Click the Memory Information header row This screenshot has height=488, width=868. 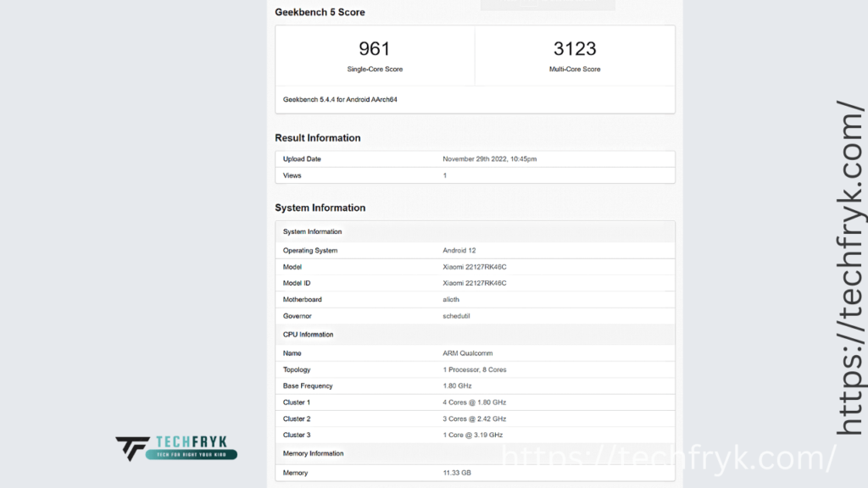[475, 454]
